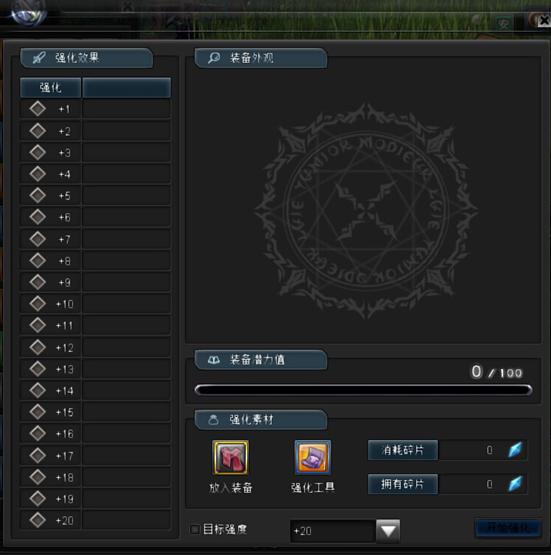This screenshot has width=551, height=555.
Task: Click the 放入装备 equipment slot icon
Action: point(230,457)
